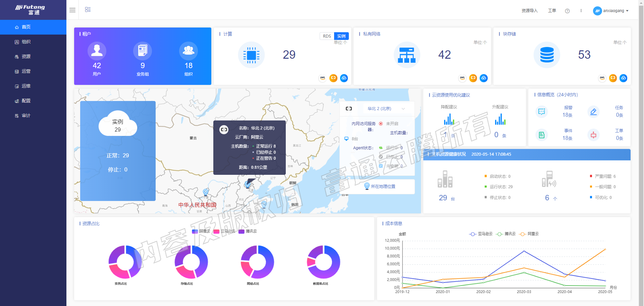
Task: Click 工单 in top bar
Action: click(552, 11)
